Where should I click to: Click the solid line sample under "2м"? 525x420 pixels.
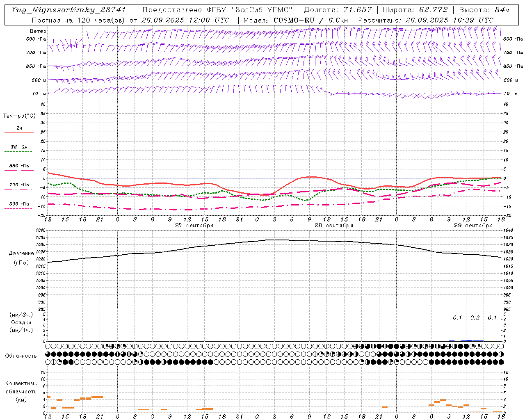coord(19,132)
